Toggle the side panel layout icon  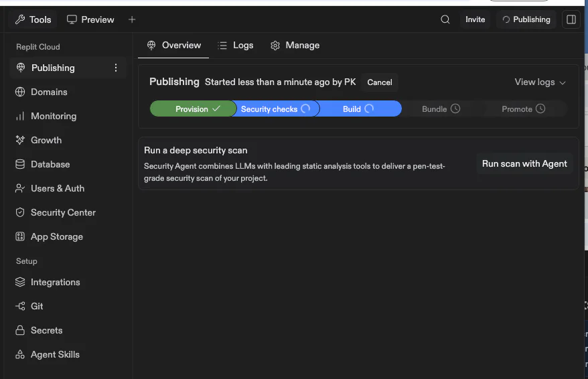571,19
